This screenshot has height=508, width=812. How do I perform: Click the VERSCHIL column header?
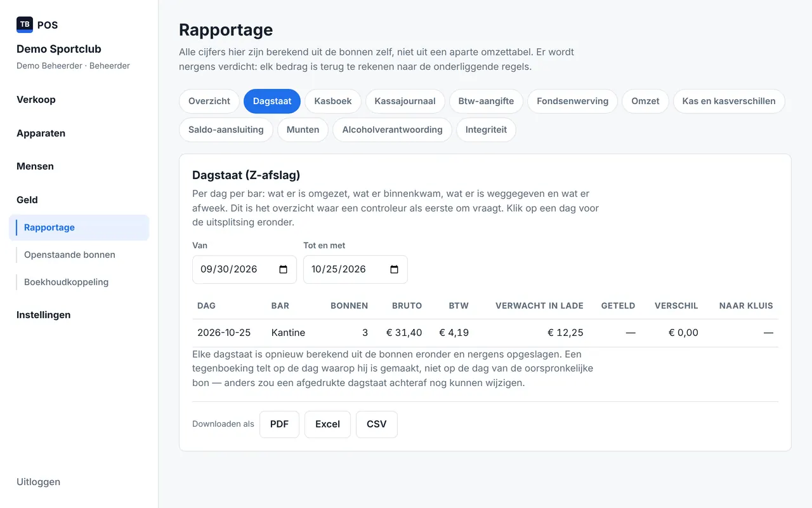tap(676, 305)
